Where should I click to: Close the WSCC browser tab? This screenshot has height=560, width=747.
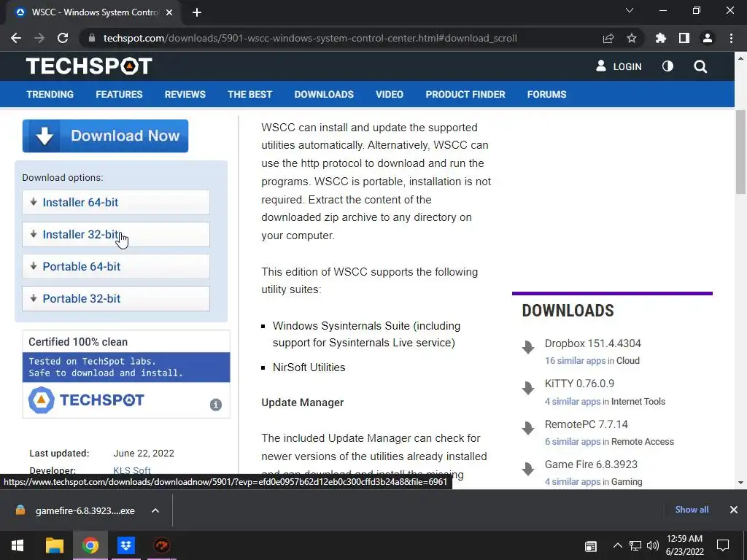click(169, 12)
